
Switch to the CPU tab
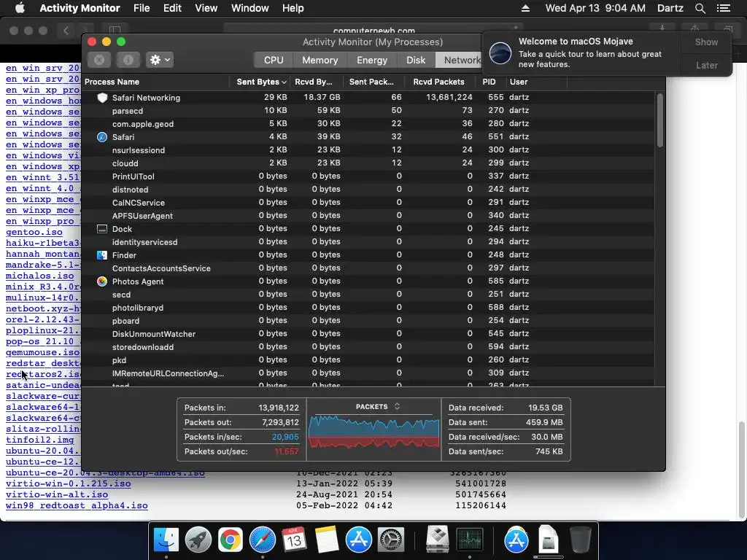pos(274,60)
